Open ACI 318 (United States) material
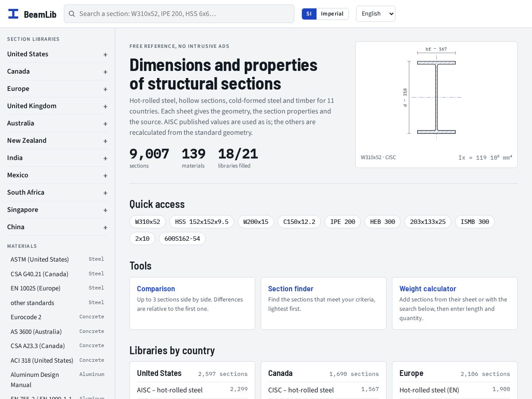 [58, 360]
